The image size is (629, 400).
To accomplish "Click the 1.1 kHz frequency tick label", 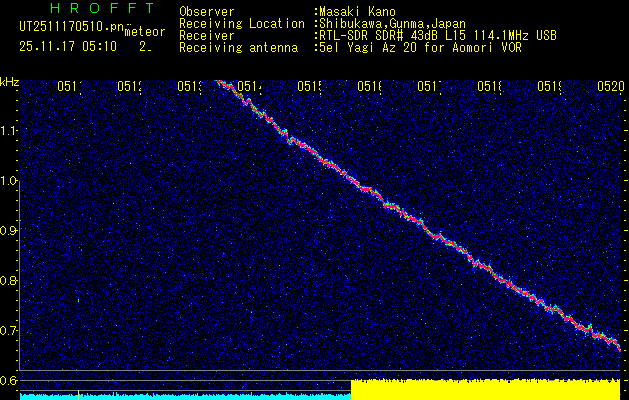I will [8, 131].
